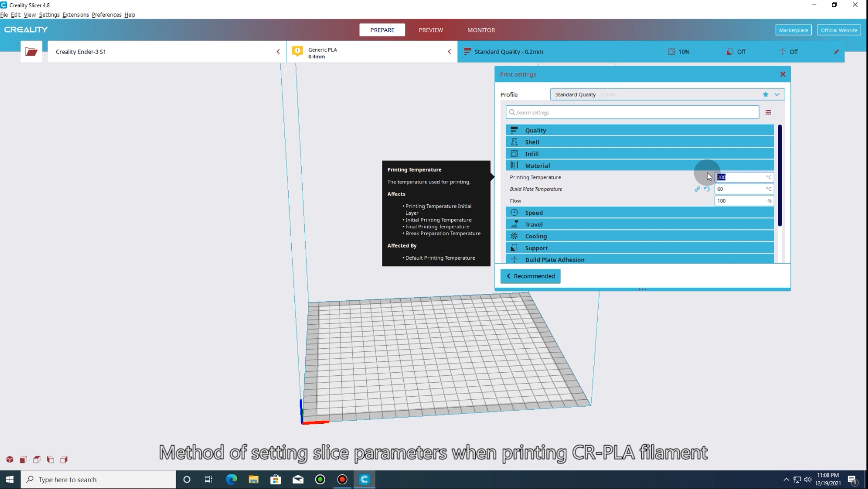Select the front view cube icon
The image size is (868, 489).
coord(23,459)
